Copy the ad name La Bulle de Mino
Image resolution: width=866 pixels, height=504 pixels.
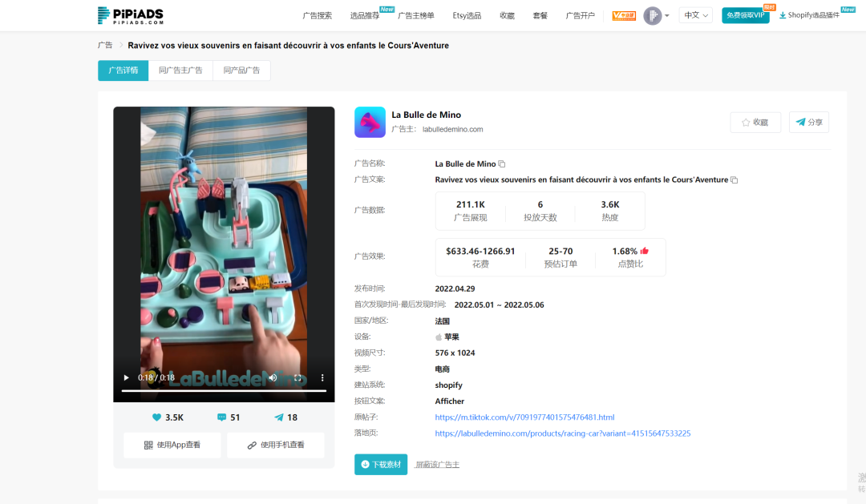pyautogui.click(x=501, y=164)
